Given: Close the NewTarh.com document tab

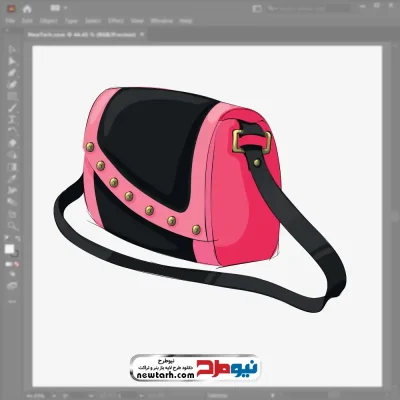Looking at the screenshot, I should coord(142,34).
